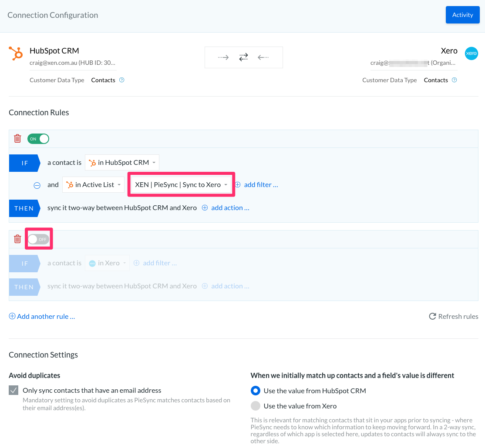Select 'Use the value from HubSpot CRM'
This screenshot has height=448, width=485.
point(256,391)
